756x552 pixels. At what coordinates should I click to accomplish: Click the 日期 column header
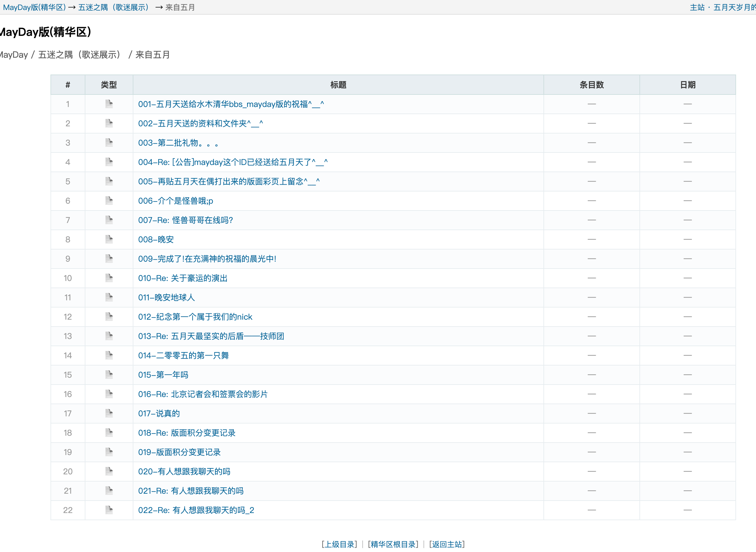point(688,85)
